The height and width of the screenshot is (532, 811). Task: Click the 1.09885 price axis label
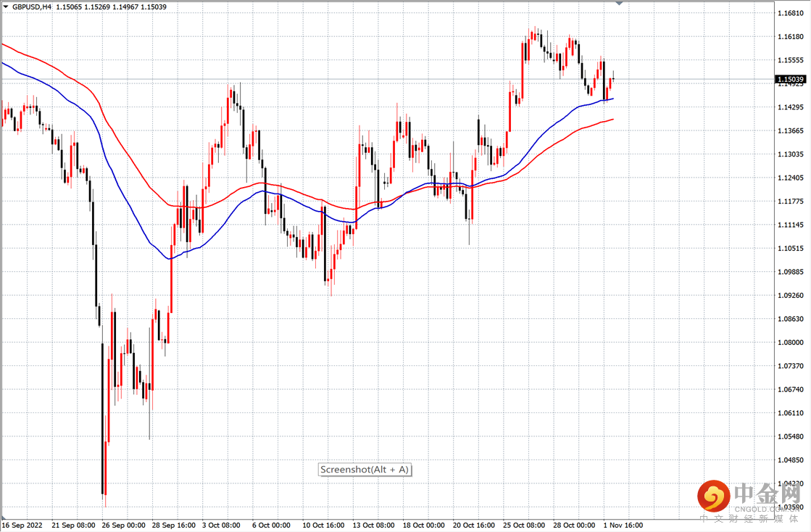coord(790,272)
